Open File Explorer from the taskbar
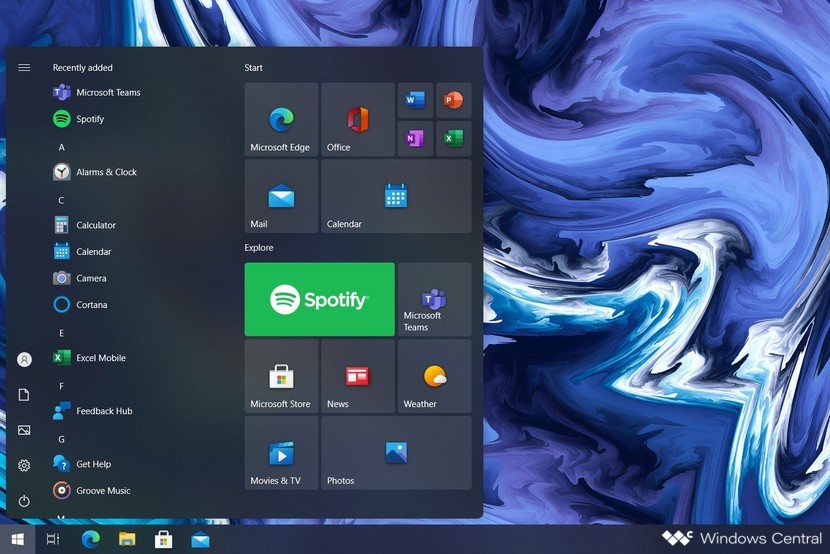This screenshot has width=830, height=554. point(127,540)
